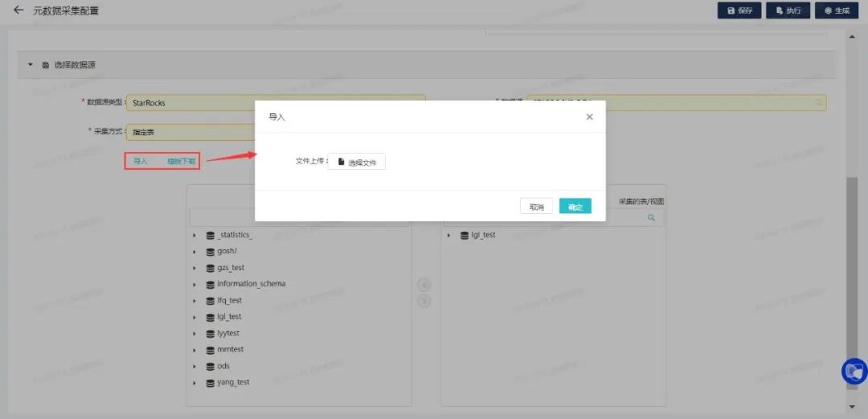Image resolution: width=868 pixels, height=419 pixels.
Task: Select the yang_test database icon
Action: [210, 383]
